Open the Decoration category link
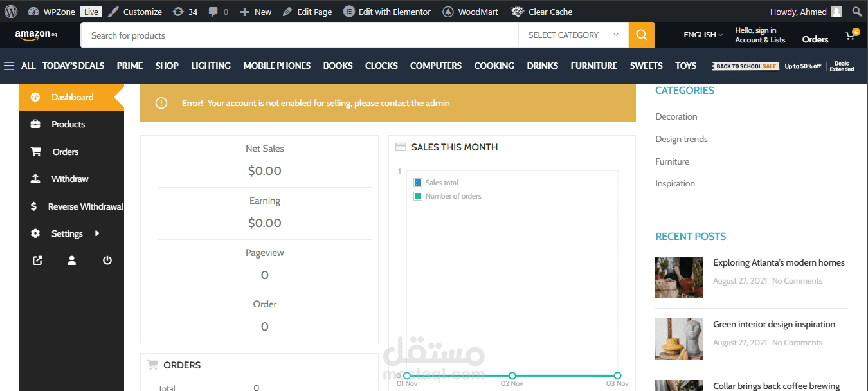 (676, 116)
